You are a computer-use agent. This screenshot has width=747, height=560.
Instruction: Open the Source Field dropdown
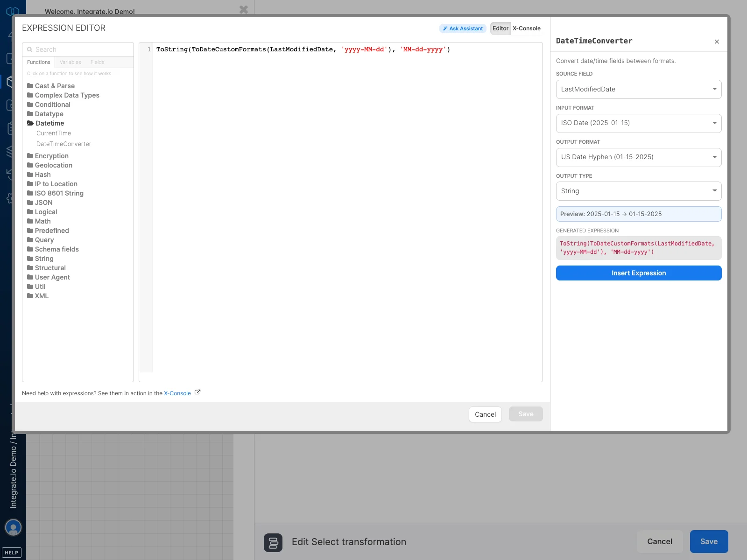(x=639, y=89)
